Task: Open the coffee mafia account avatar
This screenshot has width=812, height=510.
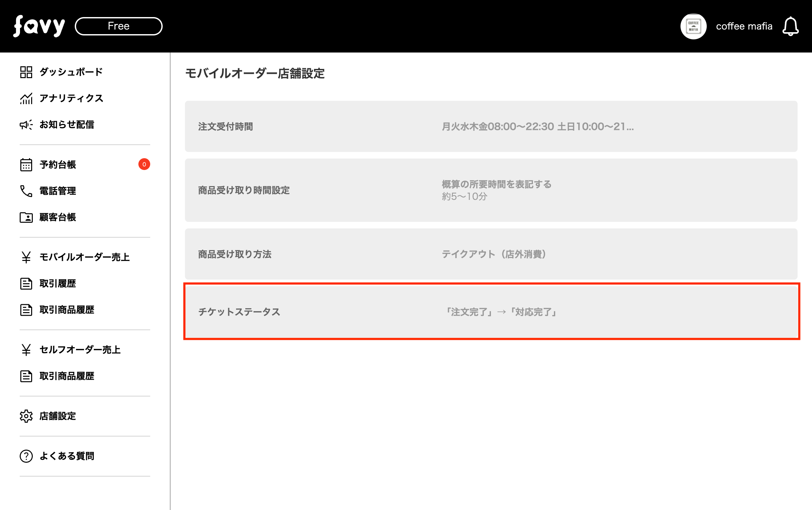Action: 693,26
